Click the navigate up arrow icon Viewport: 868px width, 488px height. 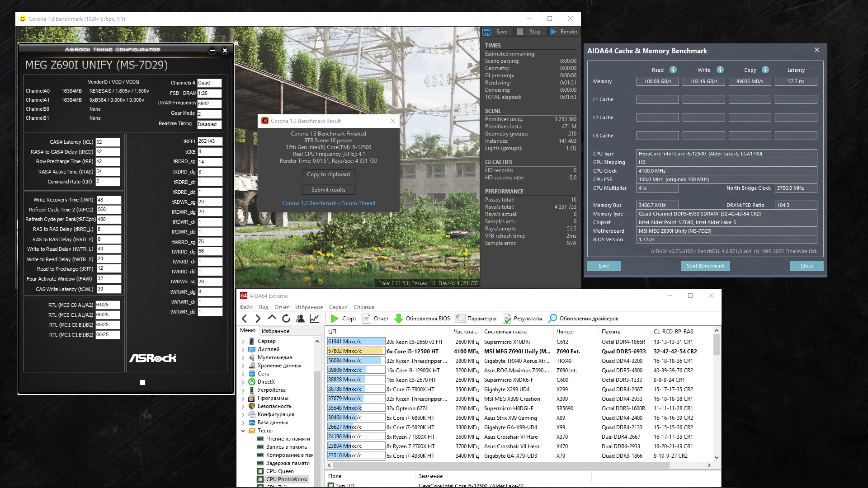coord(272,319)
